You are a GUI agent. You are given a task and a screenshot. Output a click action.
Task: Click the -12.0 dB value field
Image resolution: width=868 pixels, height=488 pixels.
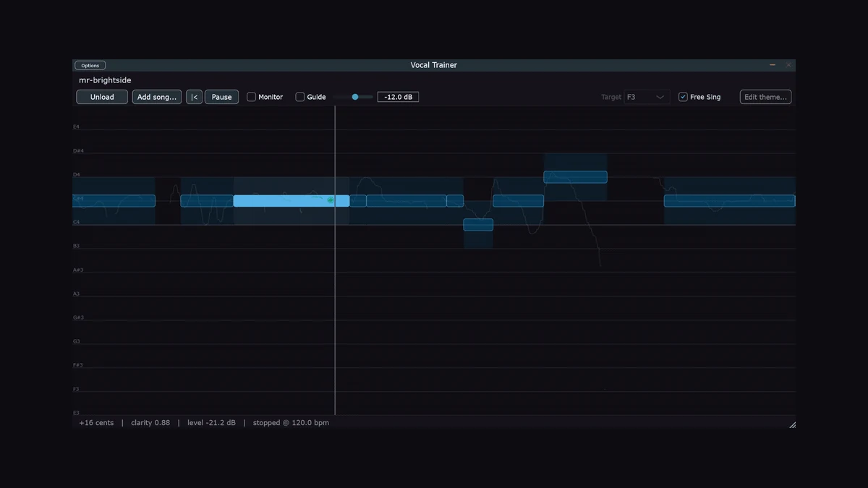coord(398,97)
